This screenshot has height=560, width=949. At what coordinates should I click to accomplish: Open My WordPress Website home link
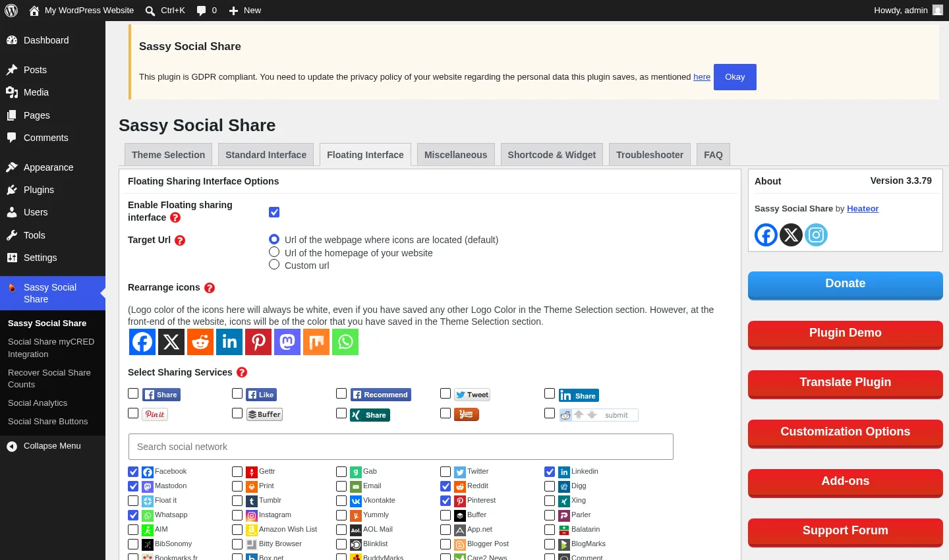pos(82,11)
